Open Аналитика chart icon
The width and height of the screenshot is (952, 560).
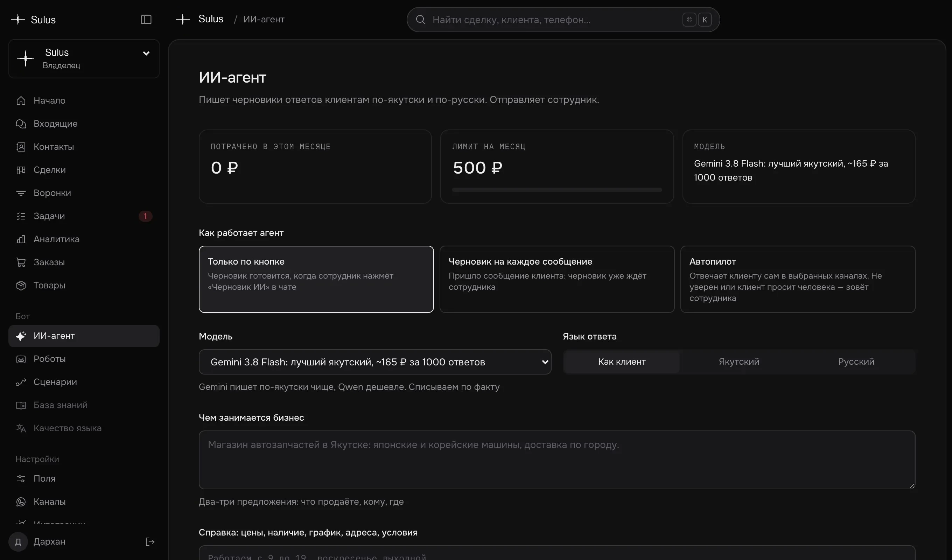tap(21, 239)
